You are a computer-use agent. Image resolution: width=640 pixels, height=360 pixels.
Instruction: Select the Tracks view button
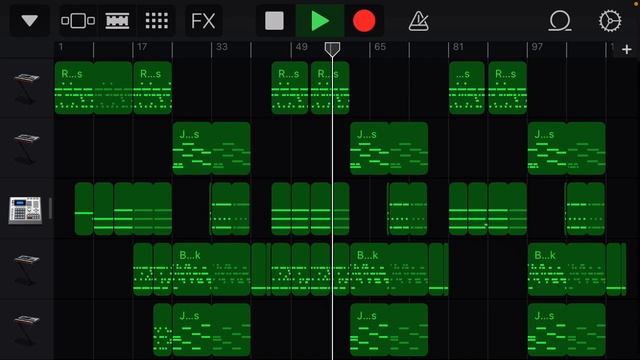point(117,20)
